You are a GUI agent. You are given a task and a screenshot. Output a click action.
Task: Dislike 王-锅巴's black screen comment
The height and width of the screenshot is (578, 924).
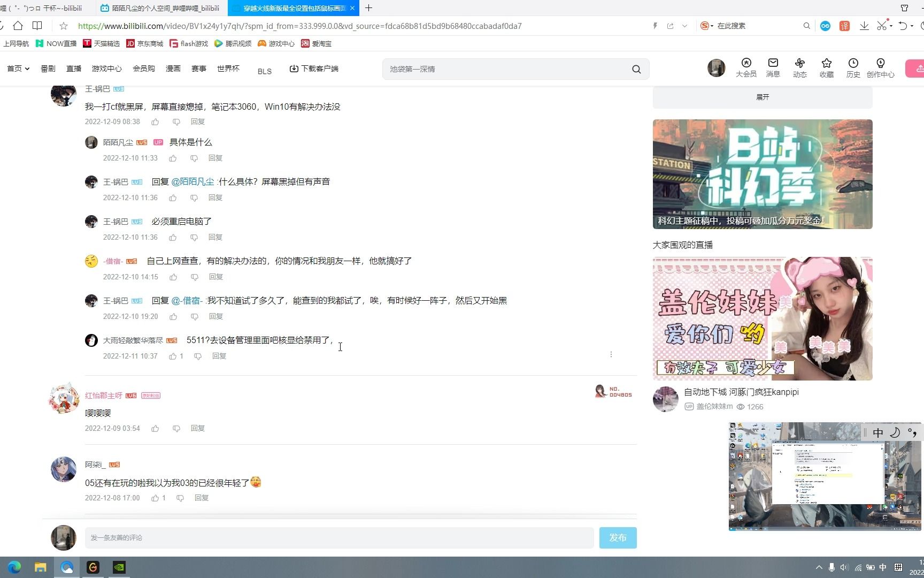176,121
